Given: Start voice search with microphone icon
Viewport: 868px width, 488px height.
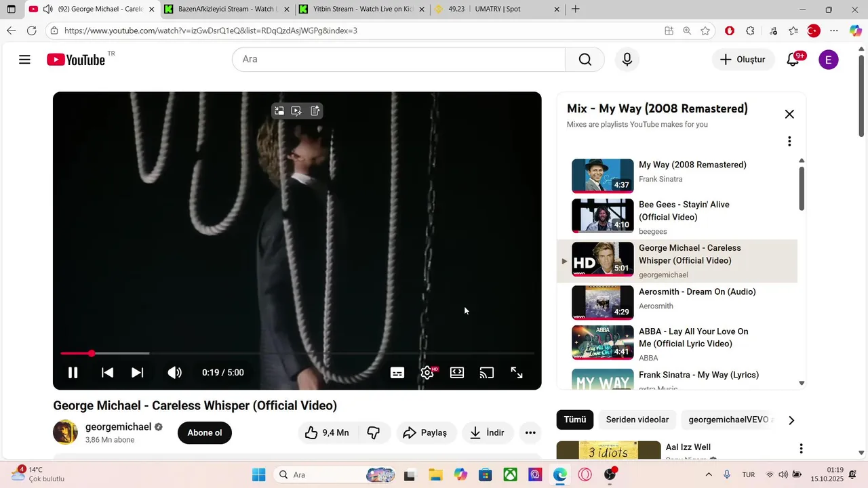Looking at the screenshot, I should click(627, 60).
